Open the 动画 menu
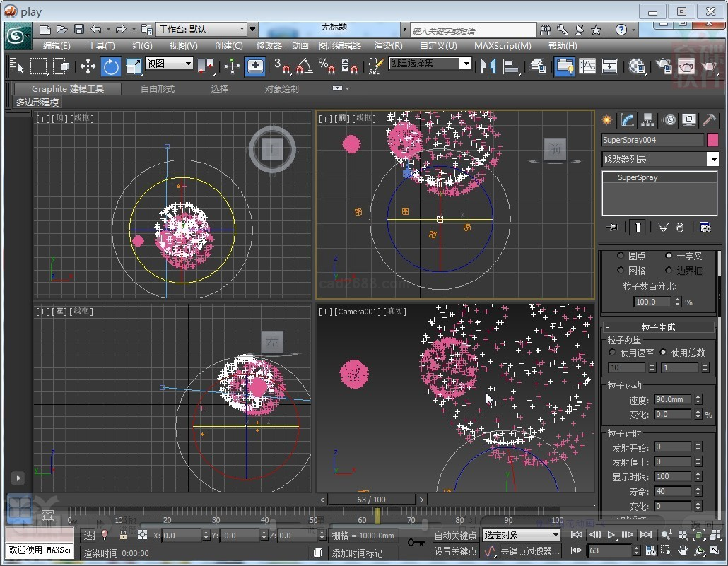Screen dimensions: 728x566 point(300,45)
